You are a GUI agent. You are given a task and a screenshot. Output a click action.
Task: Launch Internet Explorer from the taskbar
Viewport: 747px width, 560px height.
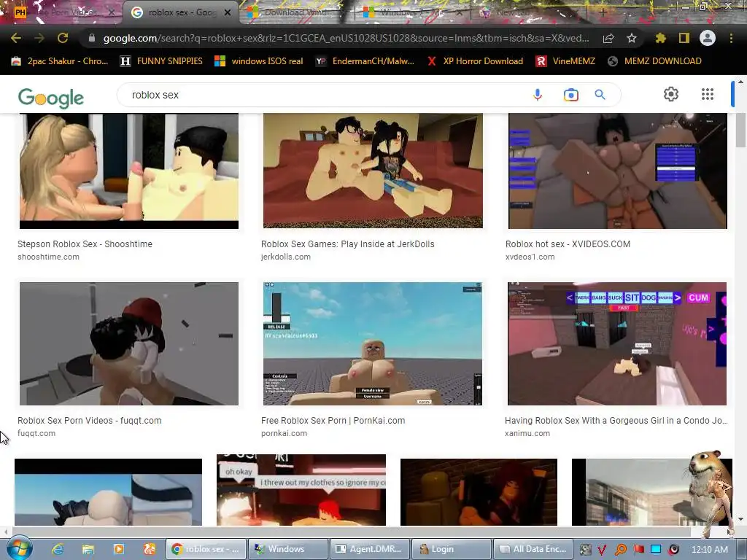point(58,549)
